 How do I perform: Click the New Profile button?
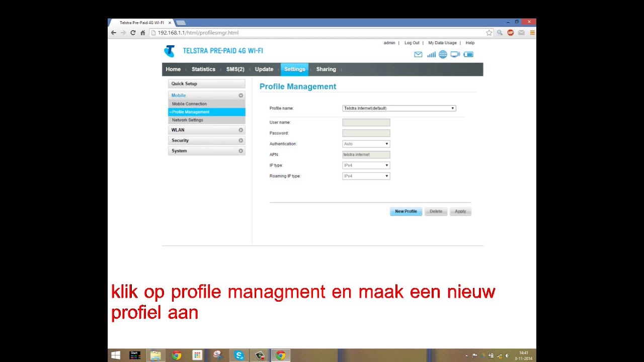tap(406, 211)
